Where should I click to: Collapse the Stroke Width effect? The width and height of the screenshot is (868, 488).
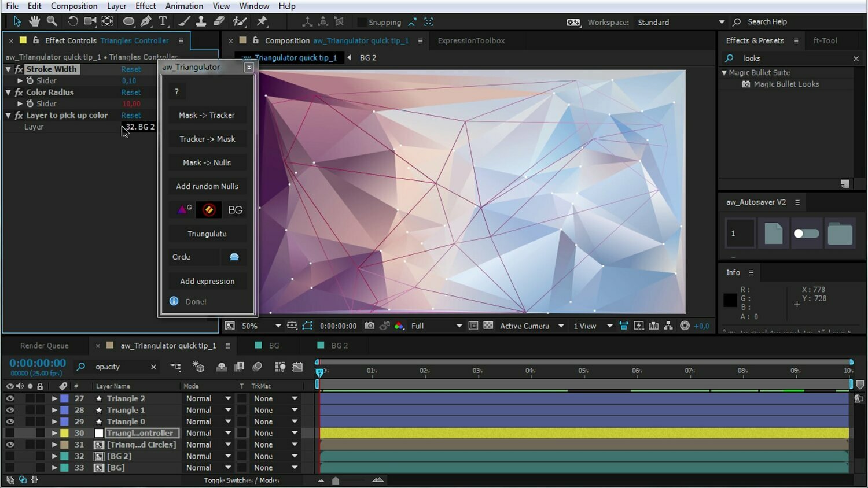point(8,69)
